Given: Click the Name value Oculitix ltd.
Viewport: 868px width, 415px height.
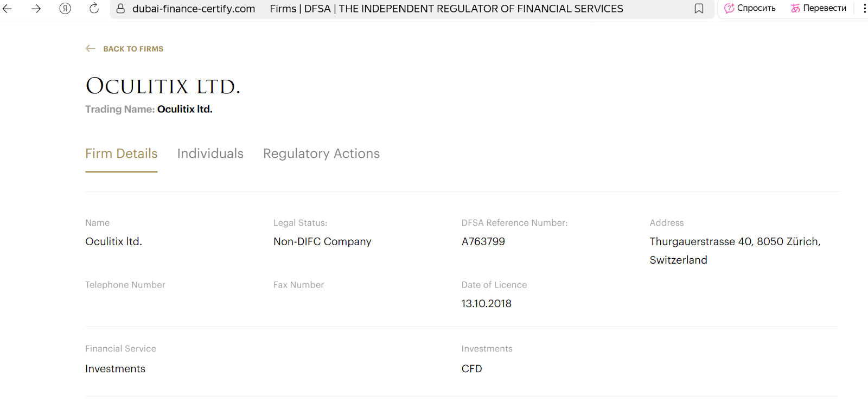Looking at the screenshot, I should click(x=113, y=241).
